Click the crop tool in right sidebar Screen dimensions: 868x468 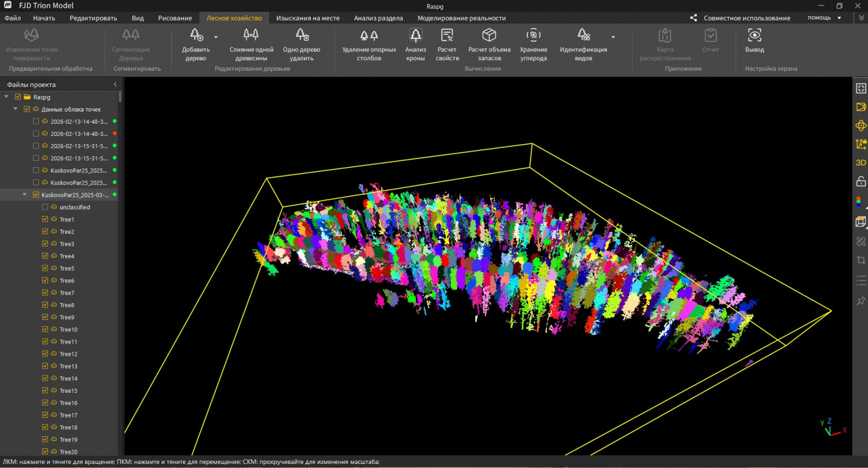pyautogui.click(x=861, y=260)
